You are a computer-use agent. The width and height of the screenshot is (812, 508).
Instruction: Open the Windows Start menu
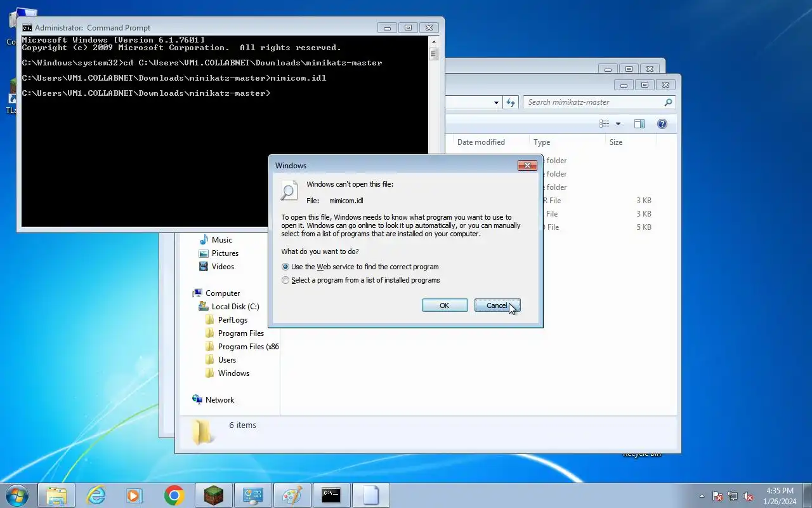16,495
